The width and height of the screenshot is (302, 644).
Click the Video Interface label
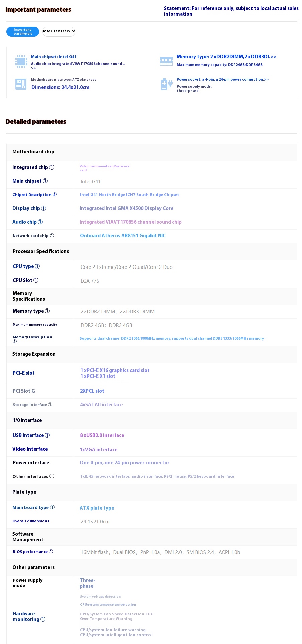click(30, 449)
